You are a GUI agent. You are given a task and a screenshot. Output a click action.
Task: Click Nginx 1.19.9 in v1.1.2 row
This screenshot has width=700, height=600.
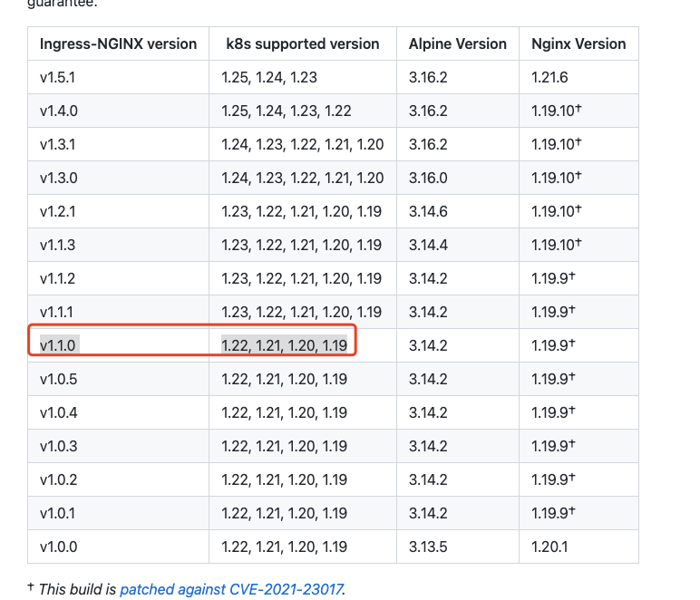click(x=578, y=278)
